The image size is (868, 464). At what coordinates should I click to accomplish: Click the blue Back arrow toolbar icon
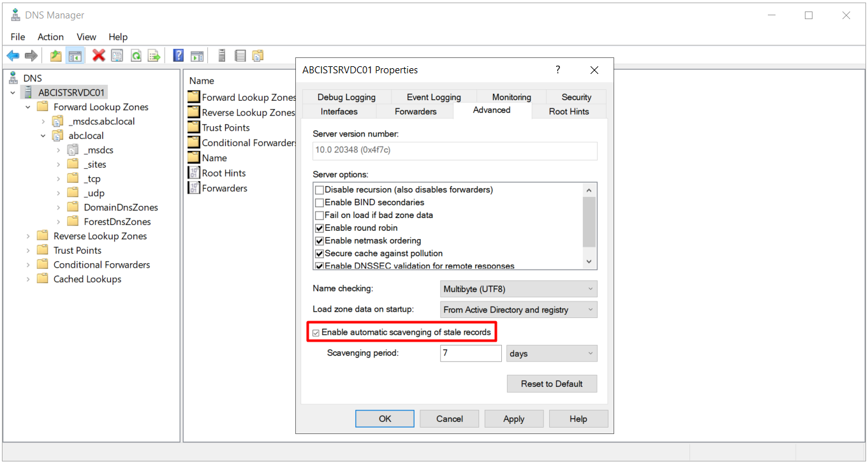(x=13, y=55)
